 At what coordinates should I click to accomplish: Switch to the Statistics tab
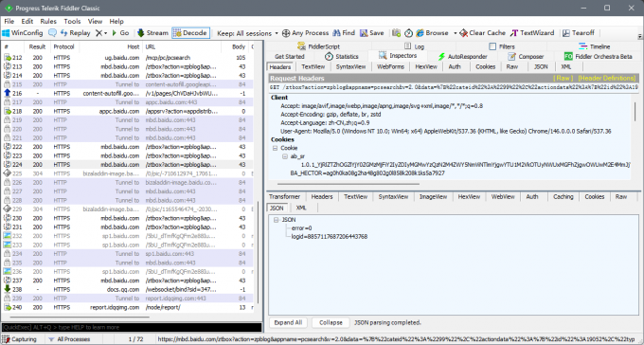pos(341,56)
